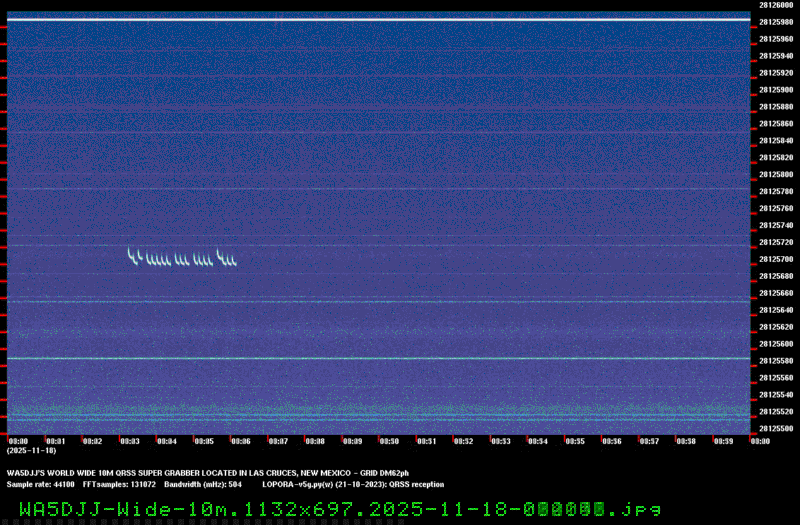Click the green WA5DJJ-Wide-10m filename text
The width and height of the screenshot is (800, 525).
click(339, 508)
